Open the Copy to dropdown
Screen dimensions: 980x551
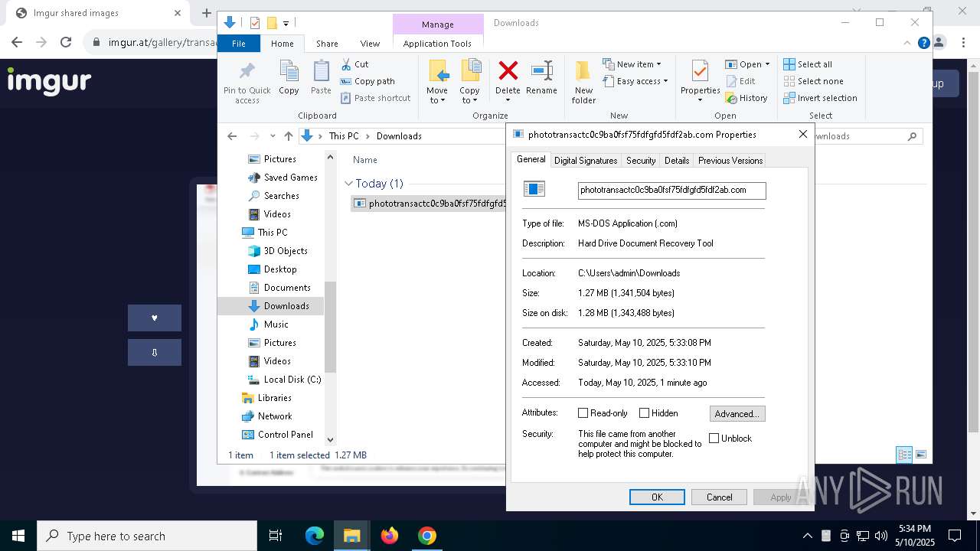point(469,96)
